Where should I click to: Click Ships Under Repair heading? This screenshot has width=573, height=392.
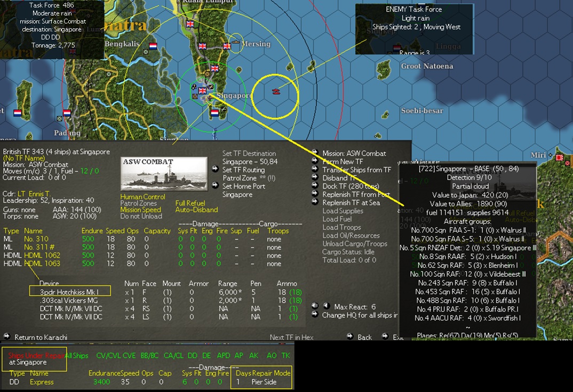[36, 356]
